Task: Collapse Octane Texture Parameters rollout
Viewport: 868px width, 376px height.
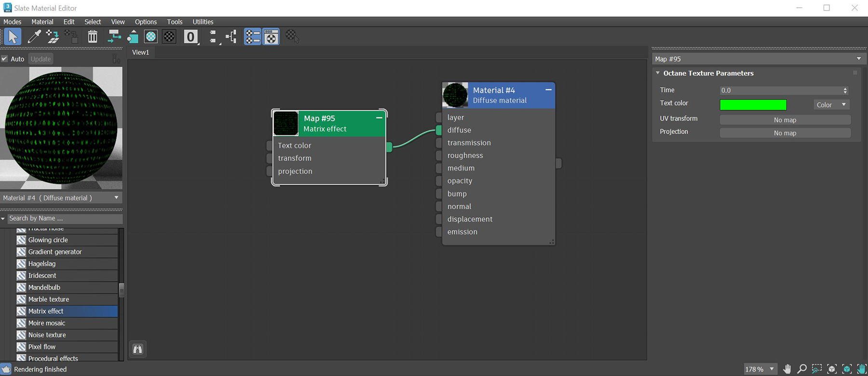Action: (x=658, y=73)
